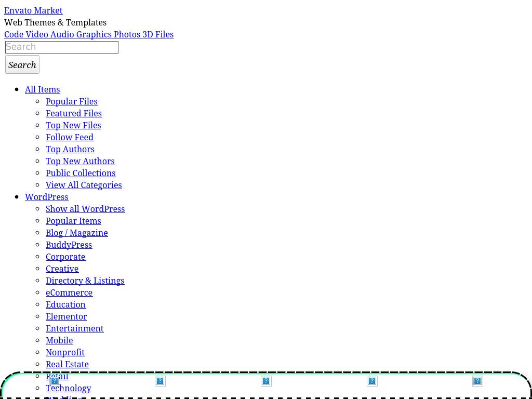Open Follow Feed
Image resolution: width=532 pixels, height=399 pixels.
pos(70,137)
